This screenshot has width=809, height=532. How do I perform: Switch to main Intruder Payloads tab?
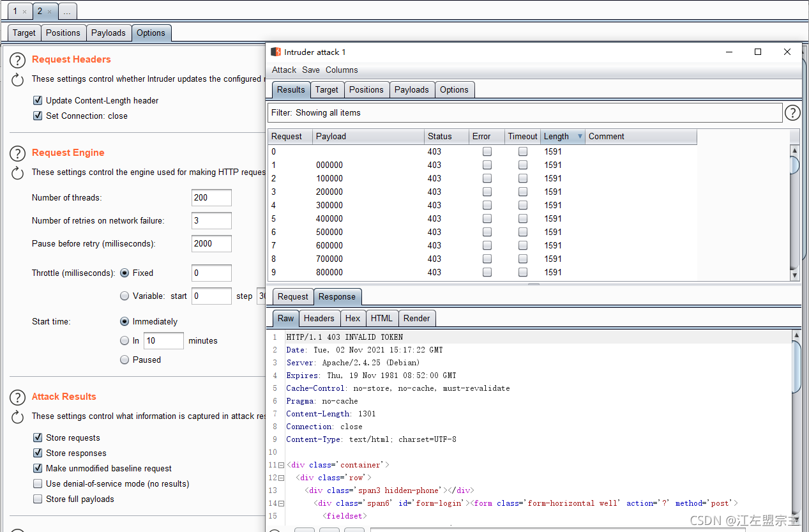point(109,33)
